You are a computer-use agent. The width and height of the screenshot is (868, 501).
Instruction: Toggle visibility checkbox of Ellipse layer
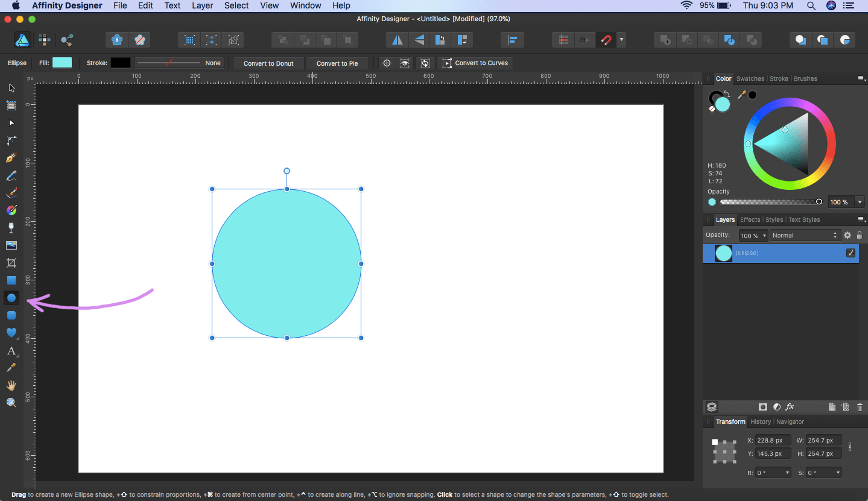click(851, 253)
